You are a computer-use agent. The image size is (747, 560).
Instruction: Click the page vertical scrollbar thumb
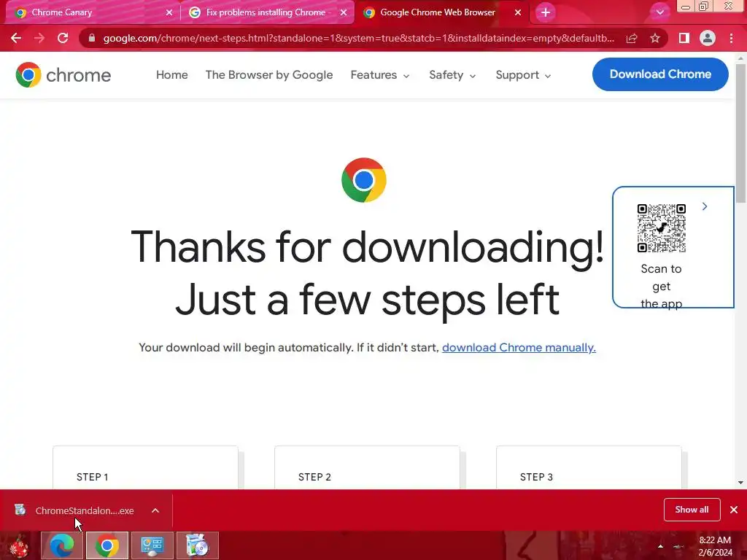[740, 133]
